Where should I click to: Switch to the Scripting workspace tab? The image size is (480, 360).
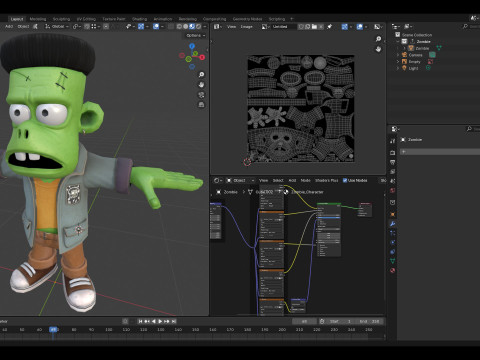tap(277, 19)
